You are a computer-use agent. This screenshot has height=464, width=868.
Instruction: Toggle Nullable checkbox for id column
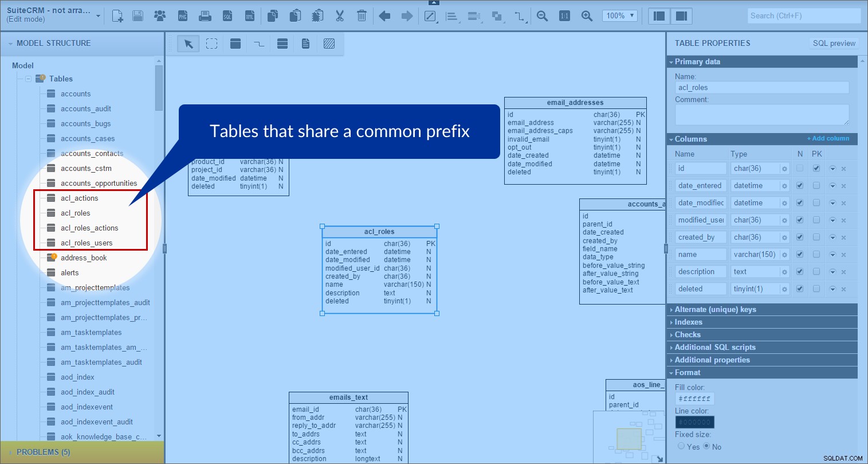[x=800, y=169]
